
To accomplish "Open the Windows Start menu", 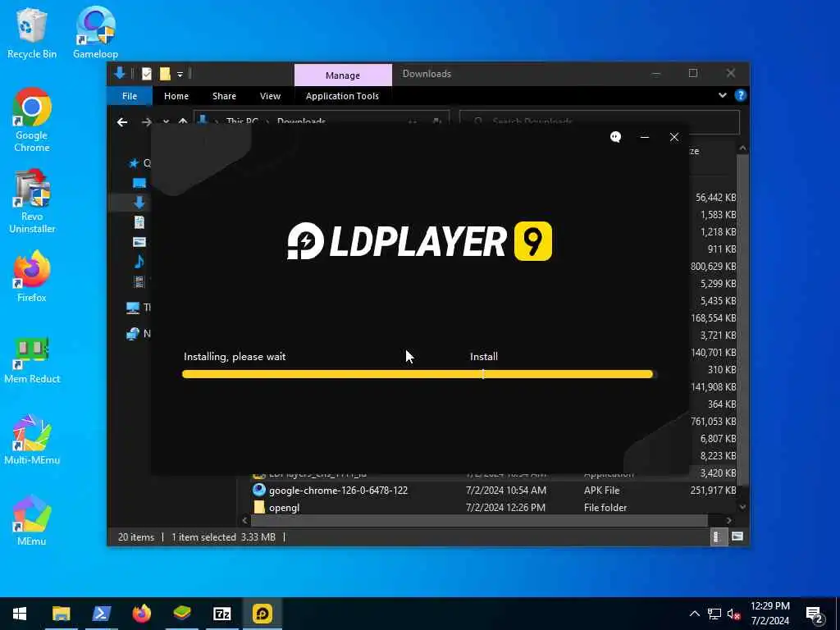I will coord(20,614).
